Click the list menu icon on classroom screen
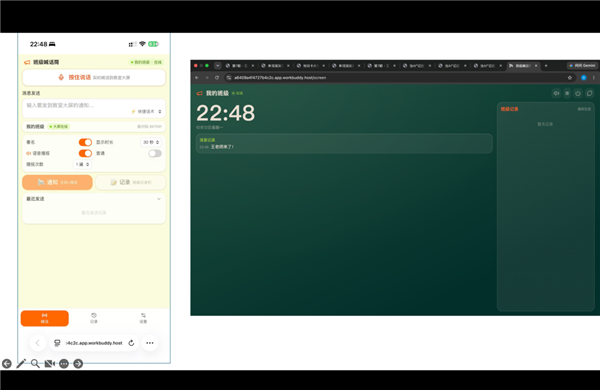 [x=567, y=93]
